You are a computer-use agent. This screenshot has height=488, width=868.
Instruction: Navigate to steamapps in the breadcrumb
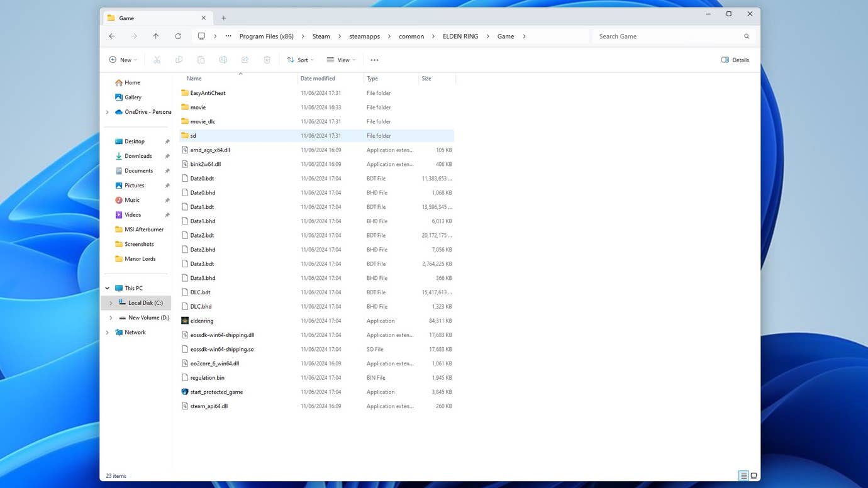coord(364,36)
